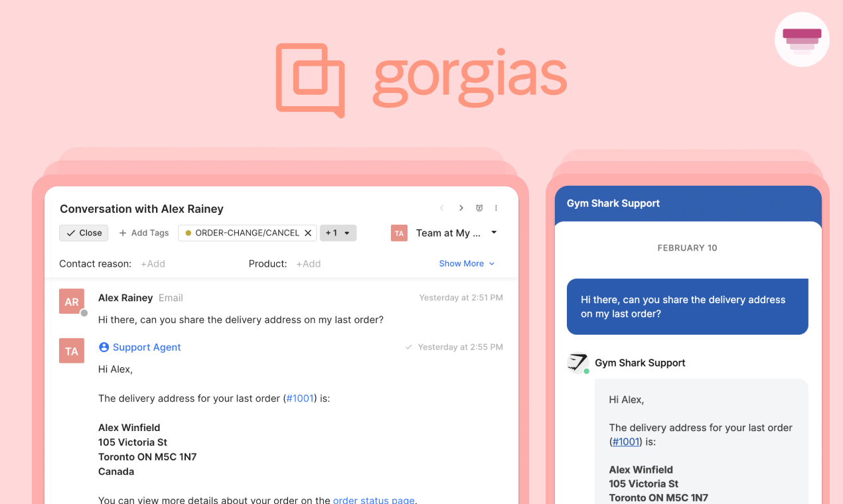Go to the previous conversation using the left chevron
843x504 pixels.
point(442,208)
